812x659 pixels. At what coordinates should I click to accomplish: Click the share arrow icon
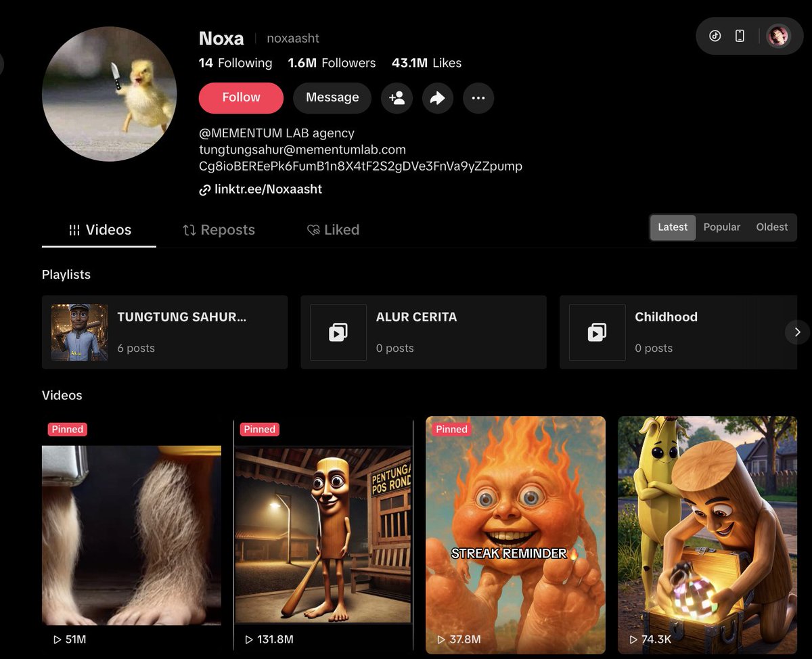pyautogui.click(x=438, y=98)
